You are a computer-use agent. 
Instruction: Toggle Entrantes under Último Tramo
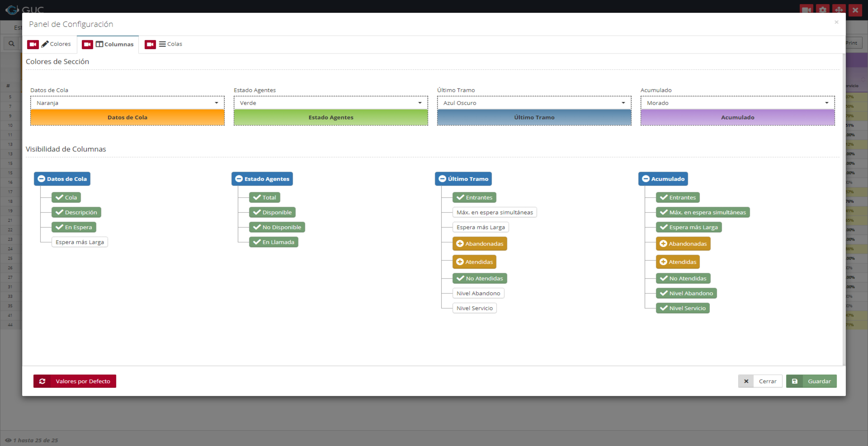474,197
